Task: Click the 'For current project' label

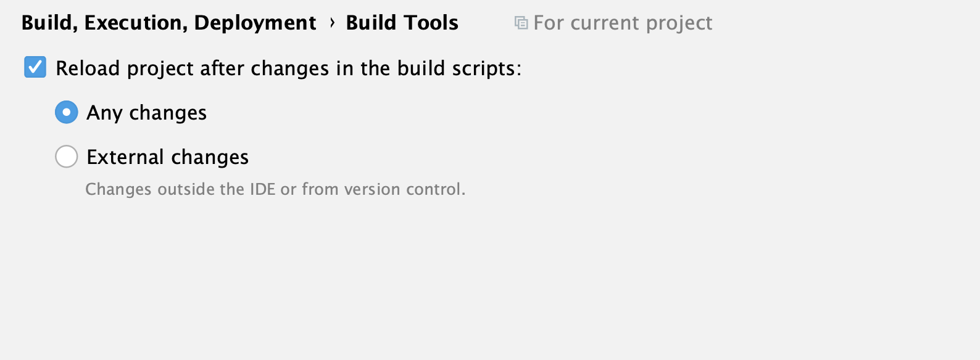Action: tap(623, 23)
